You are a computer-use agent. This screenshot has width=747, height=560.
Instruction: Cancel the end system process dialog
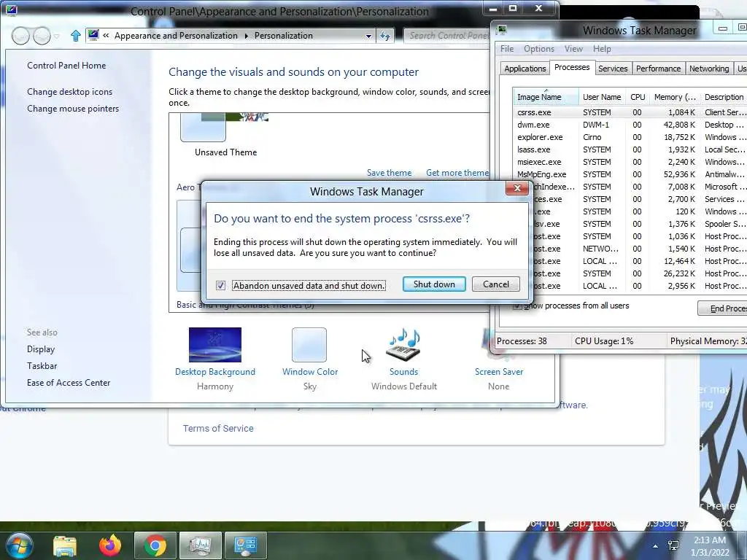pos(495,284)
